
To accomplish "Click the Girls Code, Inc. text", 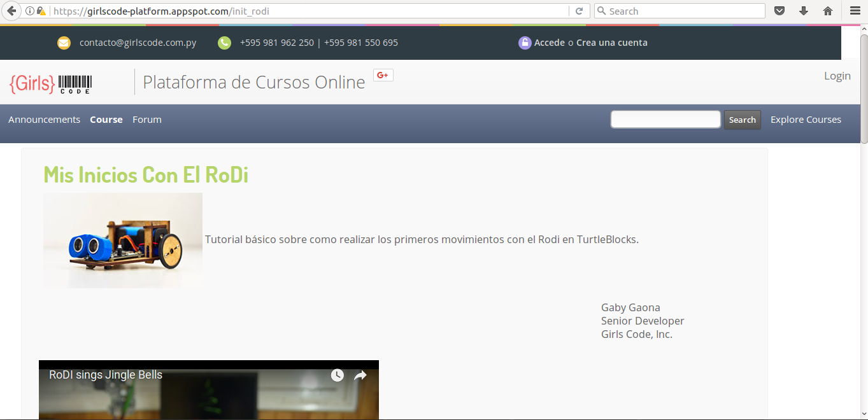I will point(637,334).
